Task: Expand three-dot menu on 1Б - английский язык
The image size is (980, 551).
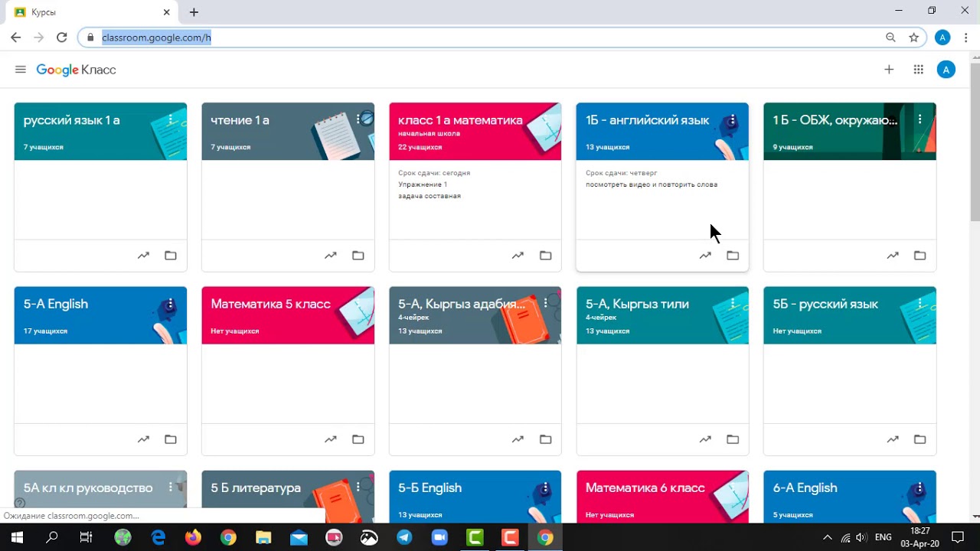Action: [x=733, y=119]
